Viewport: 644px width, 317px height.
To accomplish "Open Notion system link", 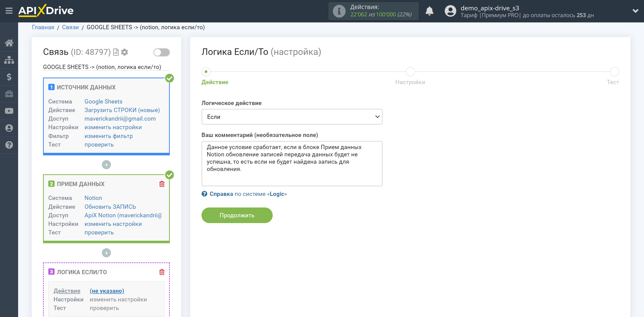I will pyautogui.click(x=93, y=198).
